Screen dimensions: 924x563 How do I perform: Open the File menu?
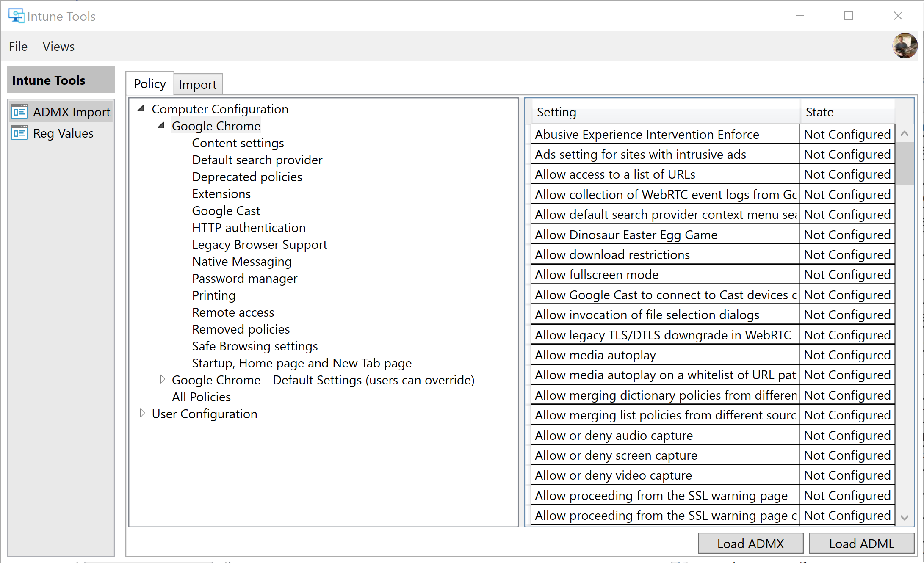coord(18,47)
